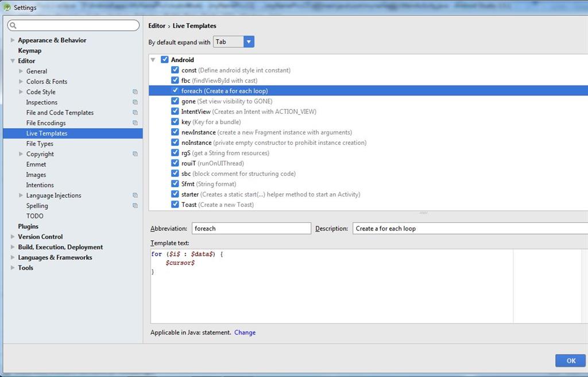Toggle the IntentView template checkbox
Image resolution: width=588 pixels, height=377 pixels.
click(175, 111)
